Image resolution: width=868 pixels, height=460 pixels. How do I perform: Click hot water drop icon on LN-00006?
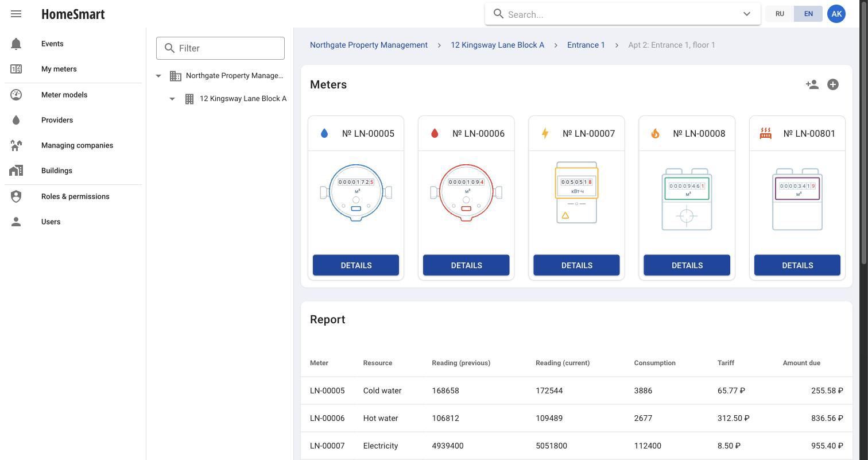pos(435,133)
